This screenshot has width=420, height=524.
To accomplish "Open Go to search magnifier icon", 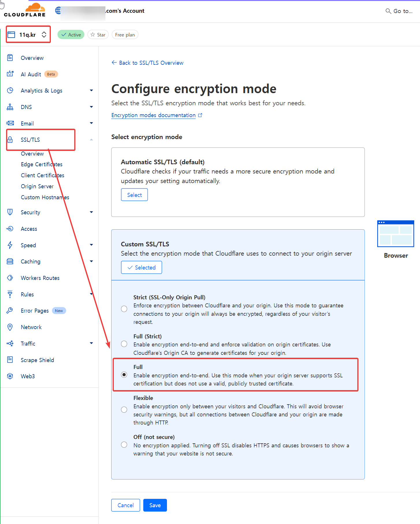I will 388,11.
